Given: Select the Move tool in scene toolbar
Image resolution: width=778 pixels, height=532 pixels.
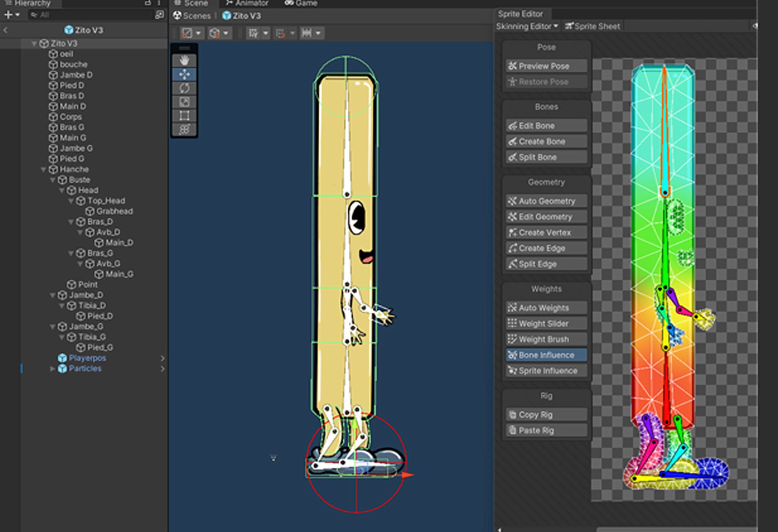Looking at the screenshot, I should pyautogui.click(x=184, y=74).
